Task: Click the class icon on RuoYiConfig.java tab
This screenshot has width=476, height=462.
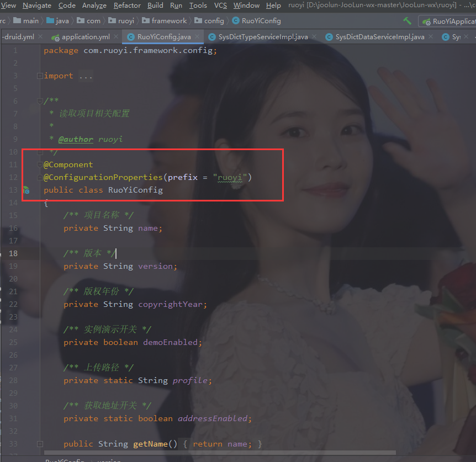Action: pos(131,37)
